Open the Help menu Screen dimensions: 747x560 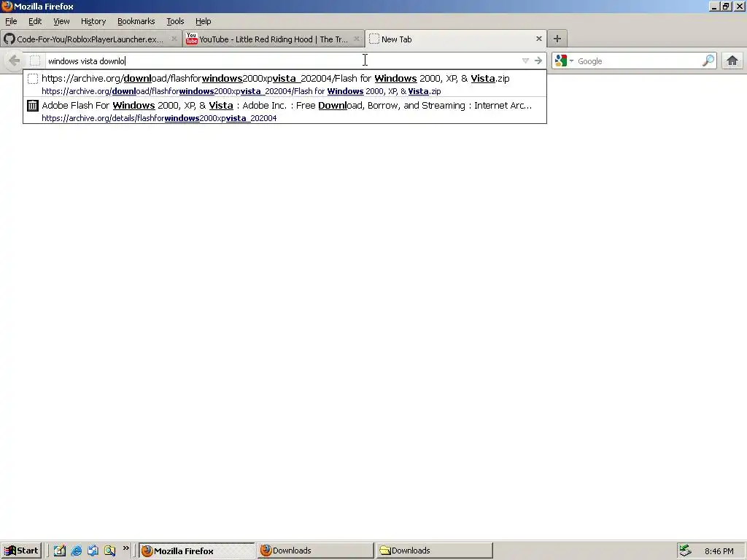point(203,21)
